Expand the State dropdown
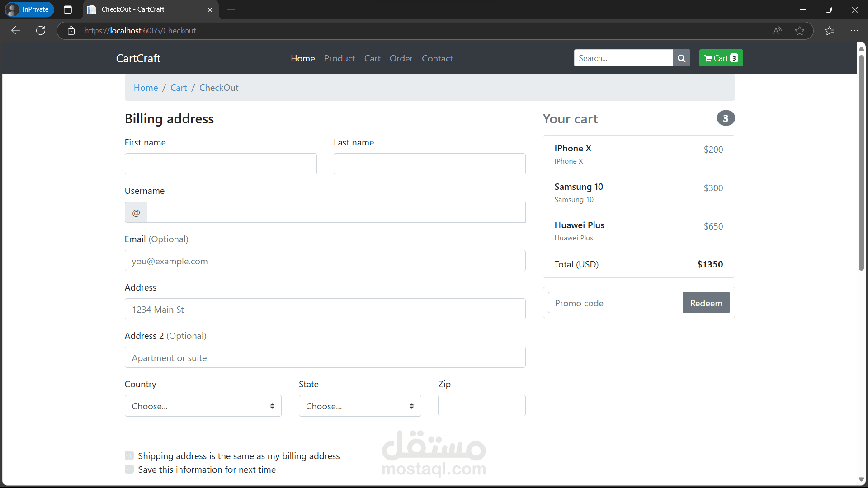 click(x=359, y=406)
